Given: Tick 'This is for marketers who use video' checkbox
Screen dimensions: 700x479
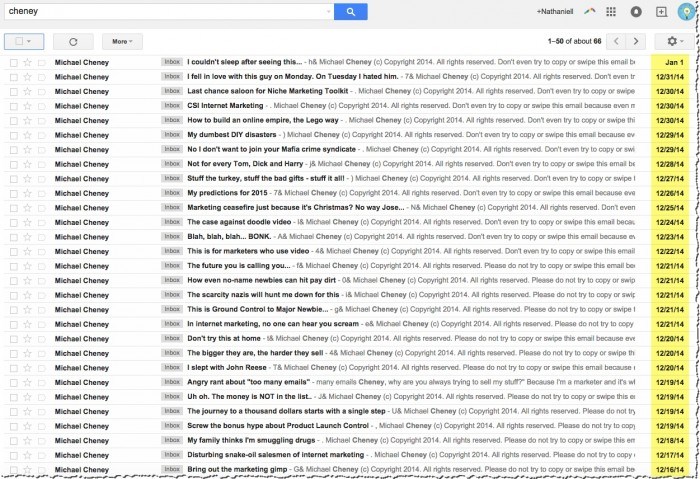Looking at the screenshot, I should [x=14, y=252].
